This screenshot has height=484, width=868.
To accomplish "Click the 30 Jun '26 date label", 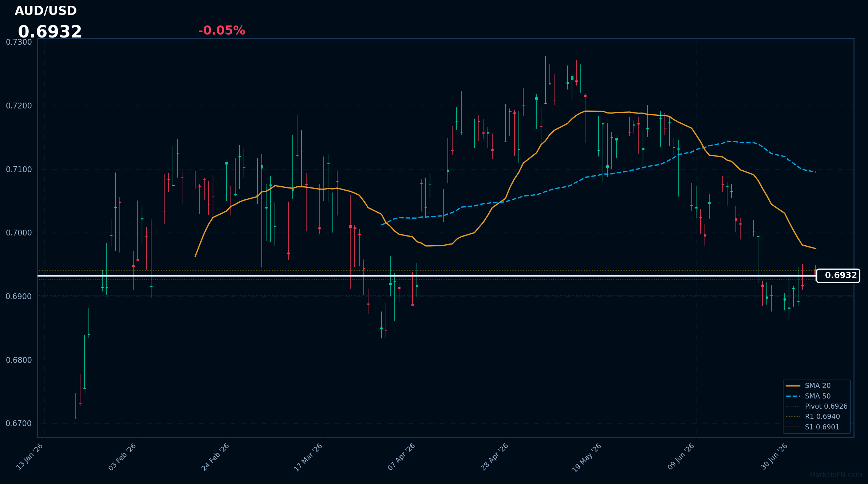I will tap(774, 457).
